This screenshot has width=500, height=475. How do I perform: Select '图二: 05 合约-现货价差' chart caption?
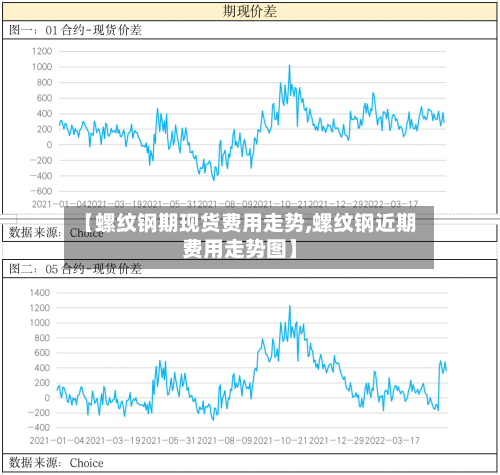tap(75, 269)
